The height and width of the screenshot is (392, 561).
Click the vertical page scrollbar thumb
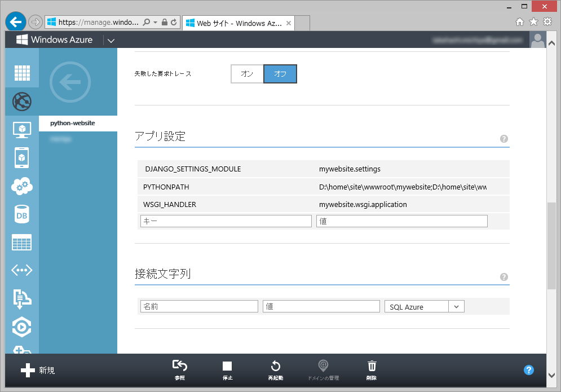click(x=551, y=245)
